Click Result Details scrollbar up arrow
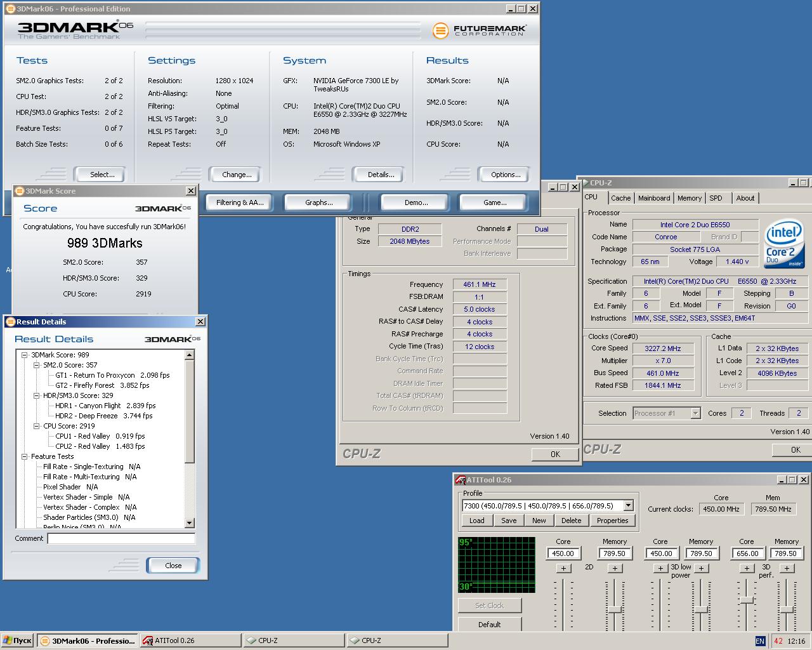The height and width of the screenshot is (650, 812). 190,355
